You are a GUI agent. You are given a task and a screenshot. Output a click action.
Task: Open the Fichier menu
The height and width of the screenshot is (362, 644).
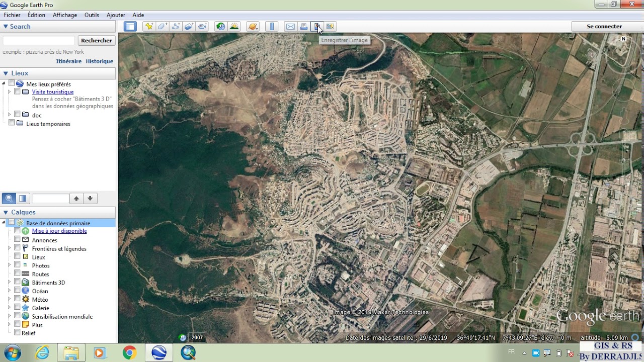[x=12, y=15]
